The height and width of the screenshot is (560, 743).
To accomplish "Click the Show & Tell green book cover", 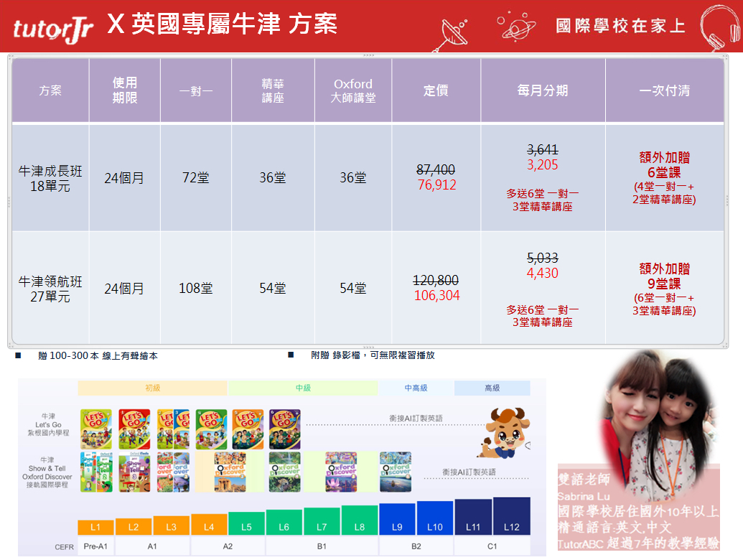I will 95,472.
